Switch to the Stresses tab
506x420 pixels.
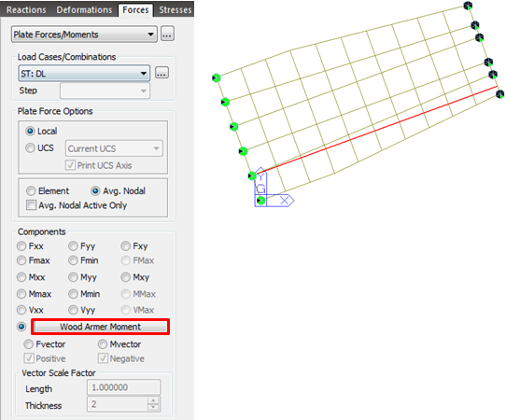click(175, 9)
